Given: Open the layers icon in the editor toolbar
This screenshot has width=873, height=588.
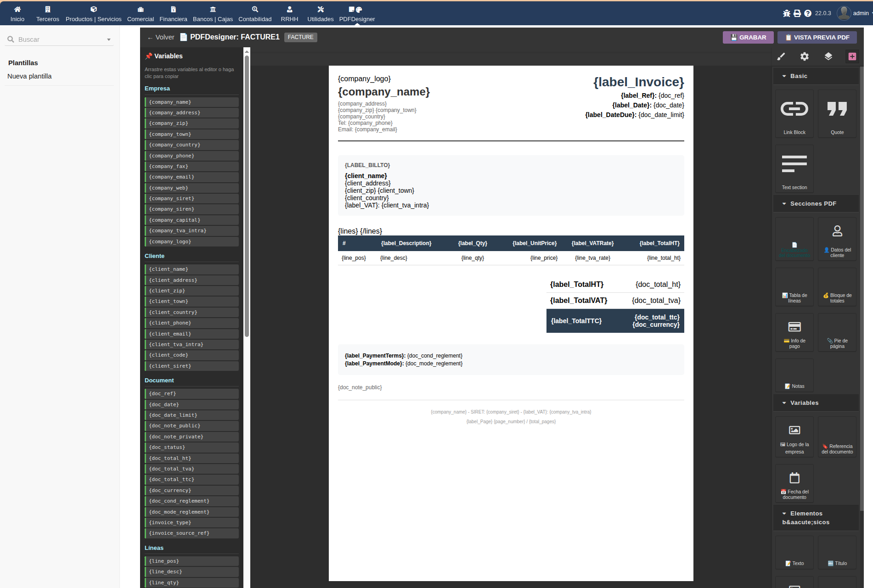Looking at the screenshot, I should [x=828, y=56].
